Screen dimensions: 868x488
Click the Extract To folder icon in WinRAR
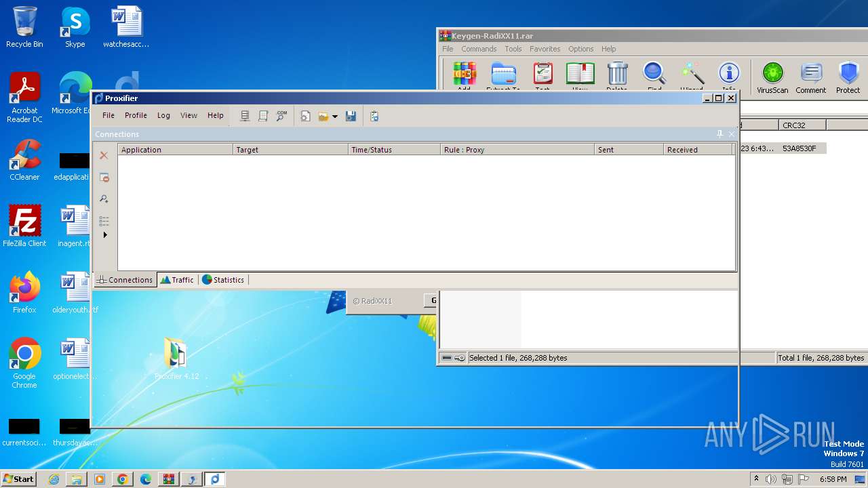503,76
